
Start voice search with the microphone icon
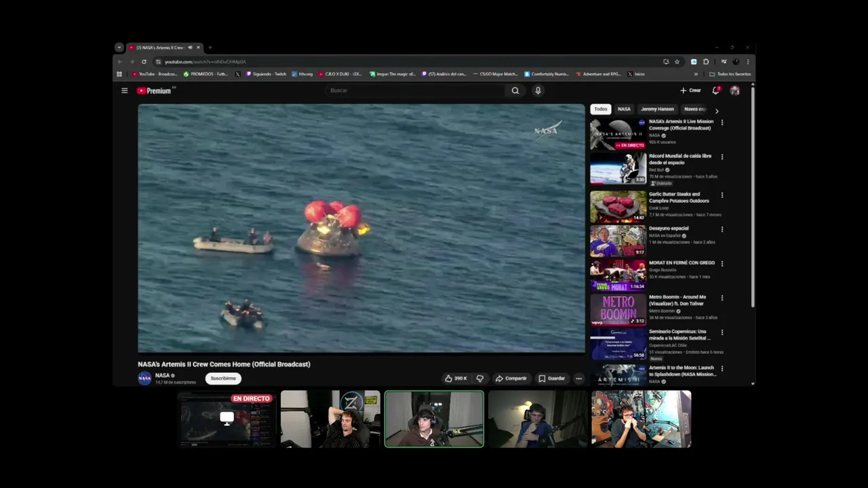click(x=538, y=90)
